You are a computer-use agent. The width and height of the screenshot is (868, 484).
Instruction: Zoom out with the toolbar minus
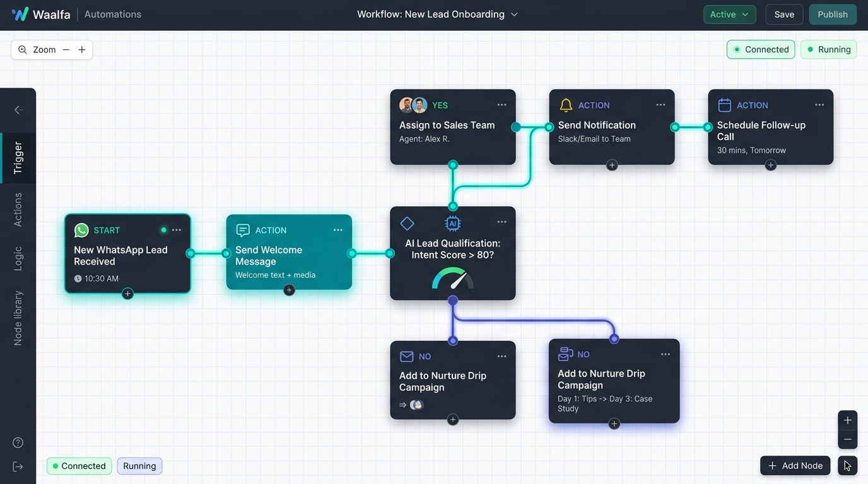click(x=66, y=50)
